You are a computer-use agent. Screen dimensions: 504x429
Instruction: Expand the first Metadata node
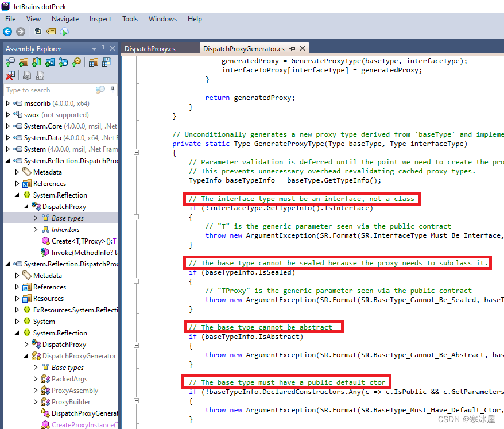17,172
